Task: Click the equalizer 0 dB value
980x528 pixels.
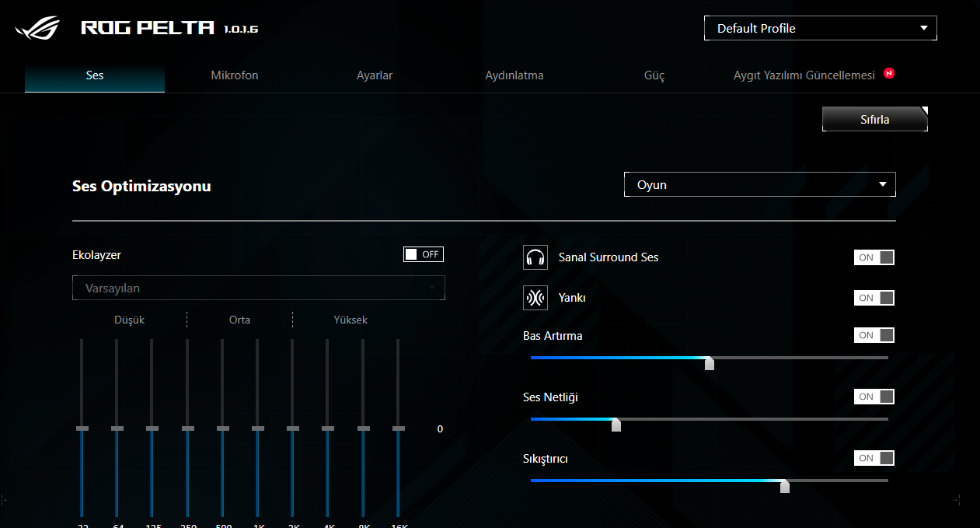Action: [x=440, y=429]
